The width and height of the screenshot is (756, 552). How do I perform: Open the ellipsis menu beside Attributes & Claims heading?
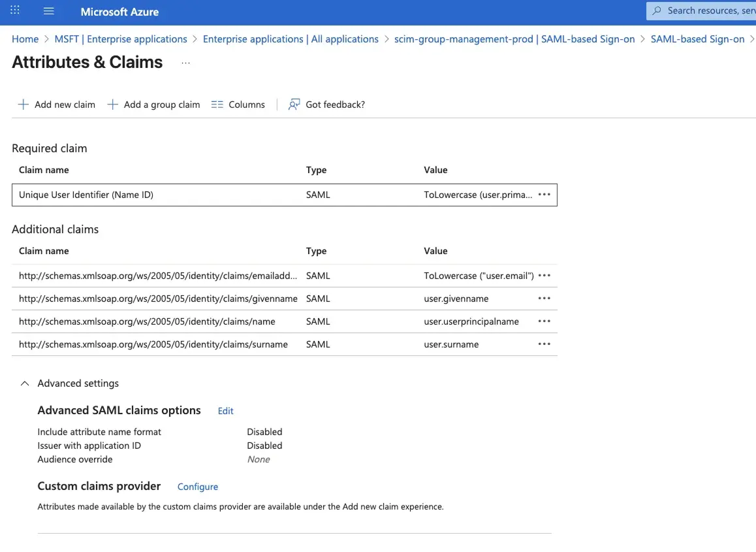[185, 63]
